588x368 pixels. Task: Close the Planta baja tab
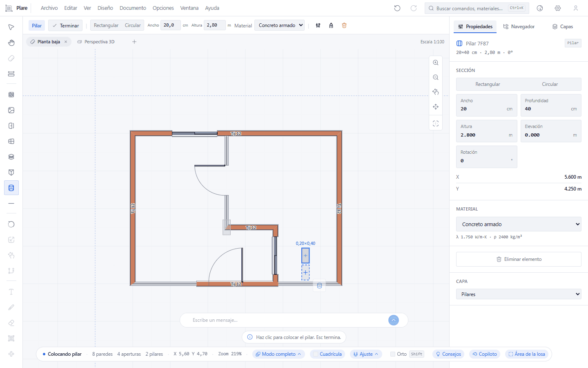[x=66, y=42]
